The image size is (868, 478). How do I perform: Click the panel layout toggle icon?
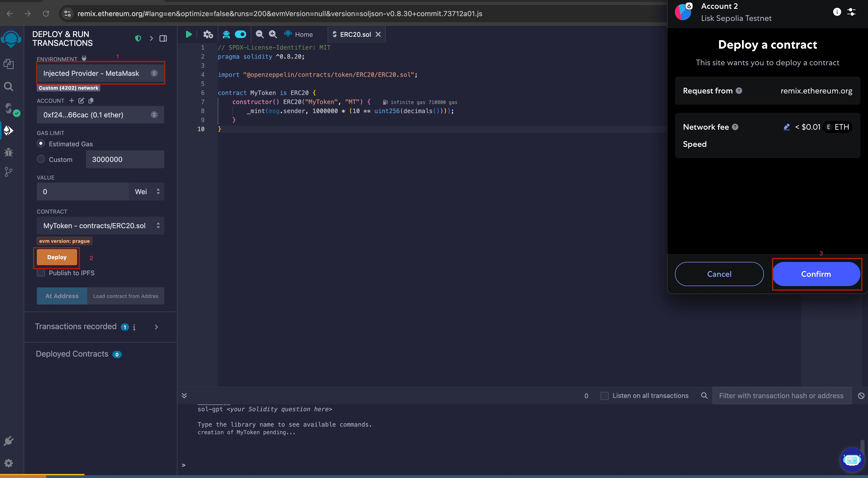tap(163, 38)
